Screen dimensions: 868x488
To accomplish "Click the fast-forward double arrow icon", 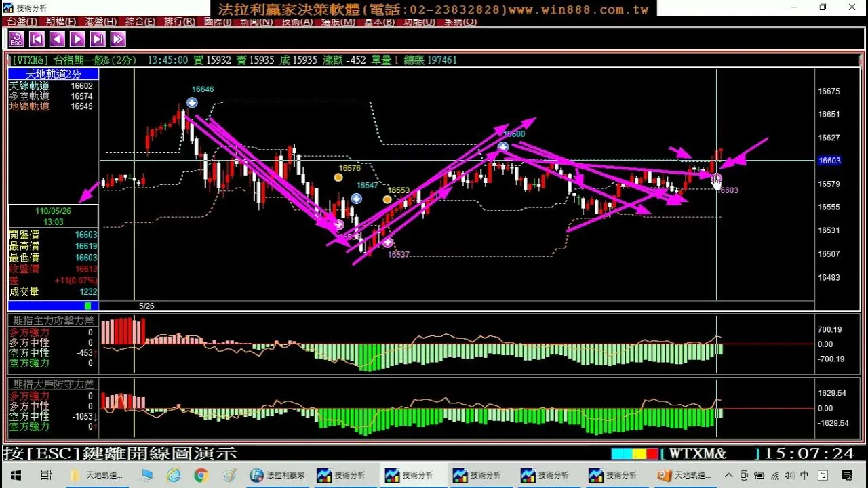I will click(x=118, y=39).
